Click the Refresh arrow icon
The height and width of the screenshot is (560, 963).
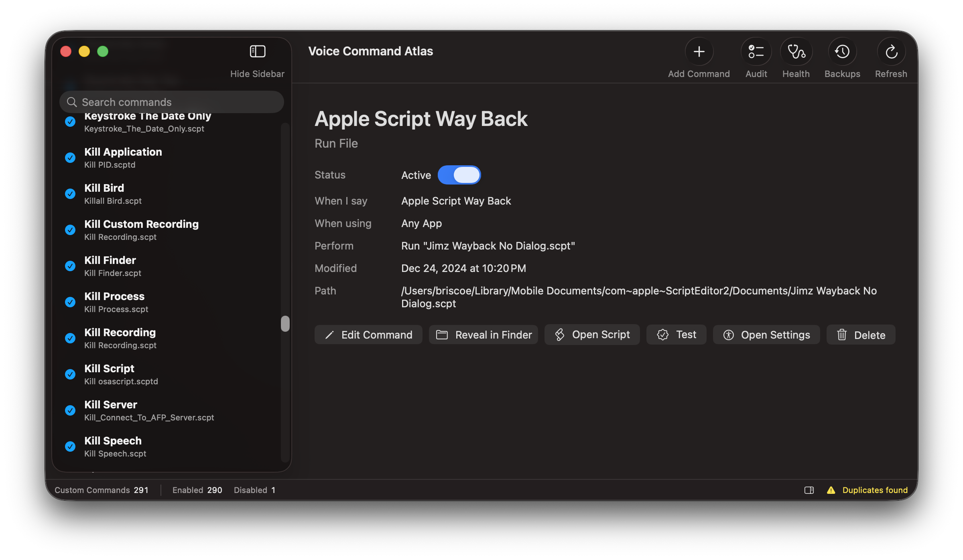coord(891,51)
